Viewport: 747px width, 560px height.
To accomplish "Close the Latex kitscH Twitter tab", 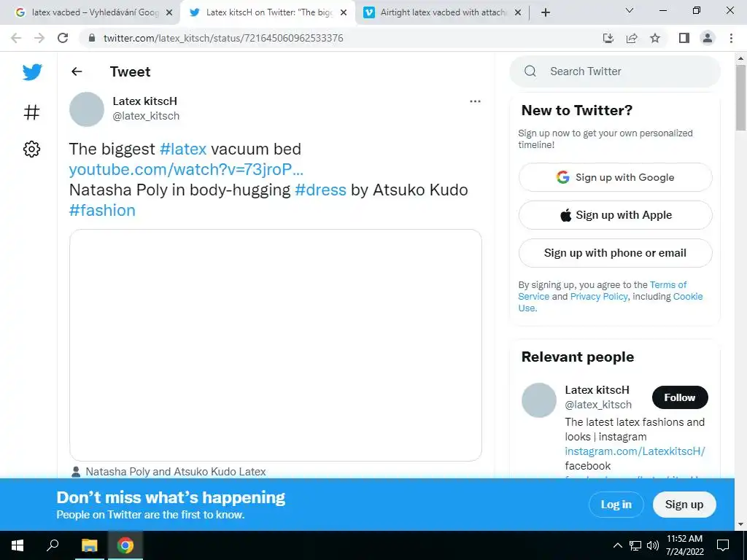I will (x=344, y=13).
